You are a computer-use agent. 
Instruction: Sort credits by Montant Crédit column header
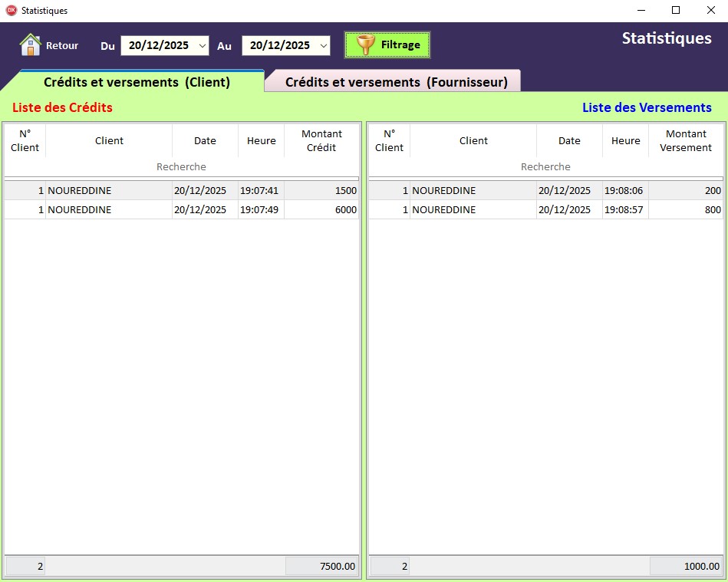pos(321,140)
